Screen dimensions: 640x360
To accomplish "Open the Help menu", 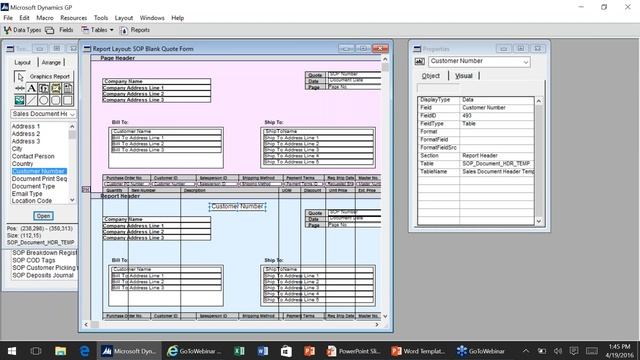I will coord(178,18).
